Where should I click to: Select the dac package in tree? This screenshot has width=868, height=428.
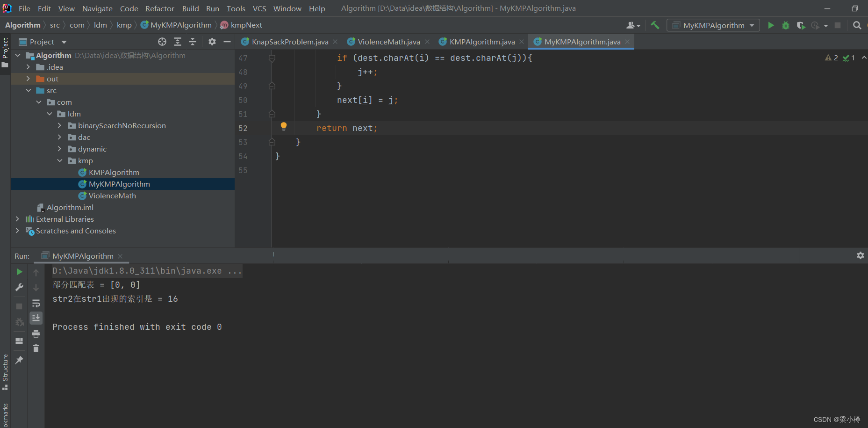tap(84, 137)
